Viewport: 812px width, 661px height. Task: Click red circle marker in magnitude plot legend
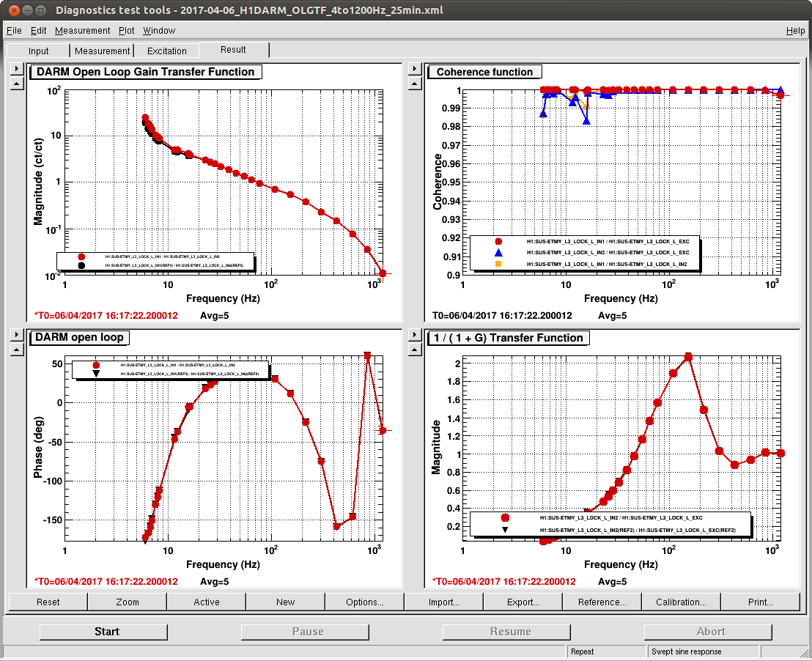click(81, 256)
